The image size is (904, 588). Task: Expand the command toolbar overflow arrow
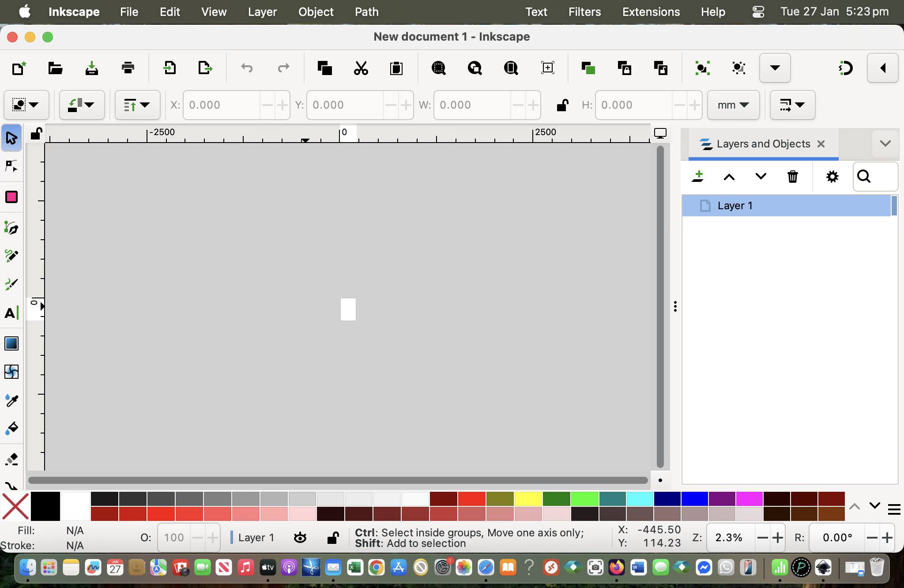pyautogui.click(x=775, y=68)
